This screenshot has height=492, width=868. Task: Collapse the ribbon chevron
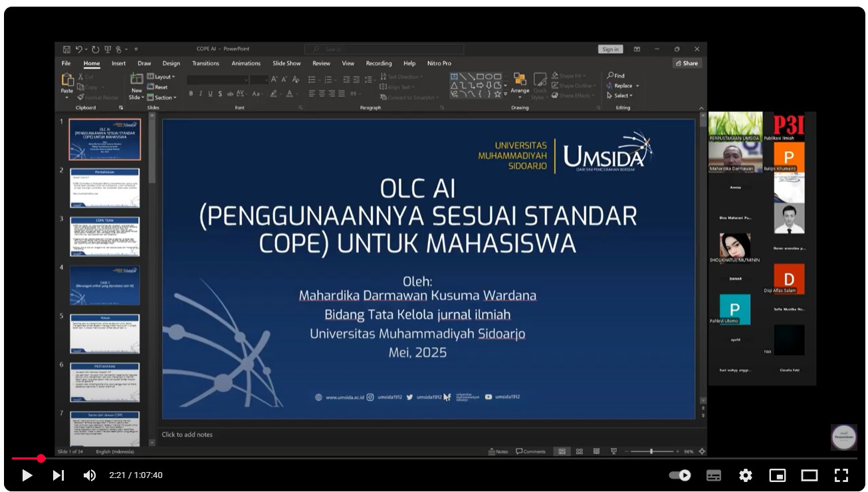point(703,108)
